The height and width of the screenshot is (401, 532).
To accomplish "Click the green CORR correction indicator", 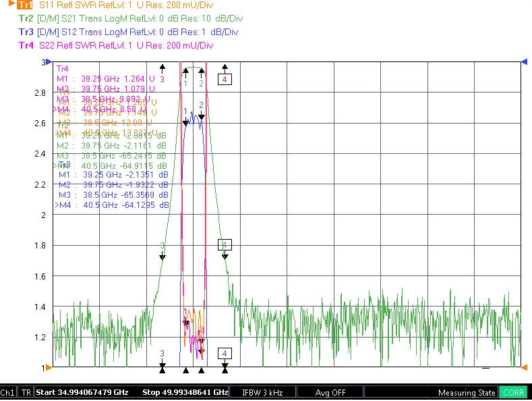I will [513, 392].
